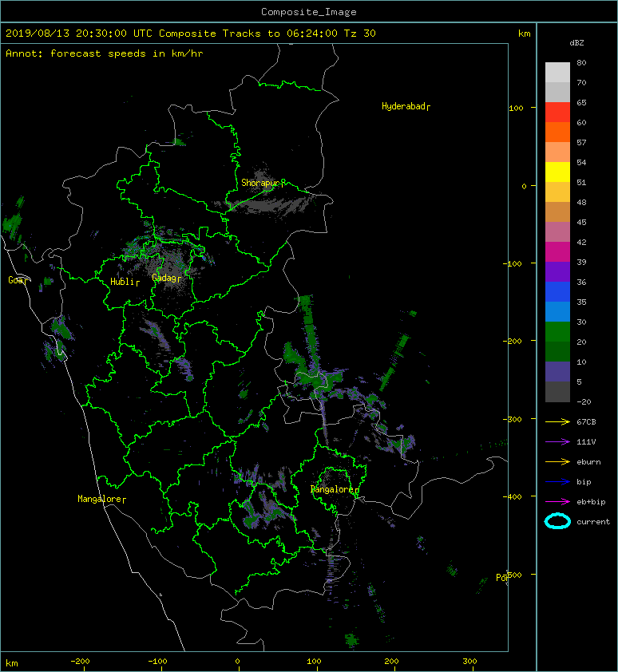Click the '39' dBZ scale value

[581, 262]
